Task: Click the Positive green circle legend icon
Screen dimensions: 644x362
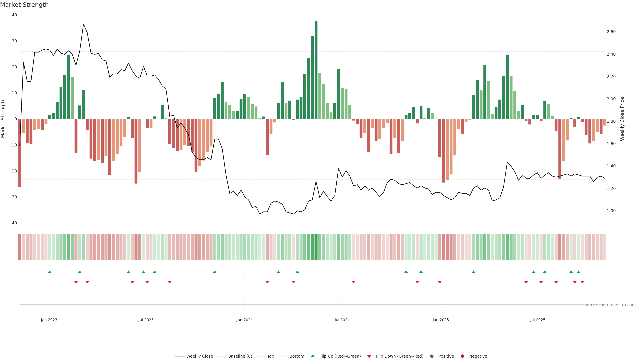Action: [x=432, y=356]
